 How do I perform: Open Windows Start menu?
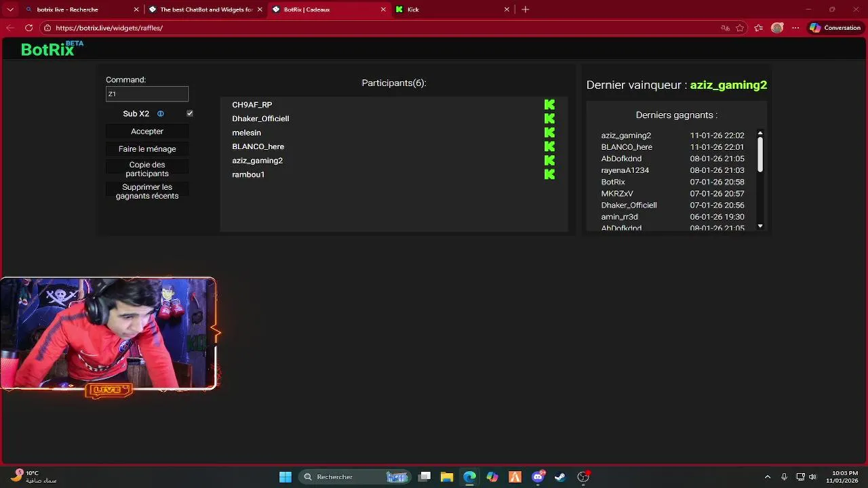285,477
